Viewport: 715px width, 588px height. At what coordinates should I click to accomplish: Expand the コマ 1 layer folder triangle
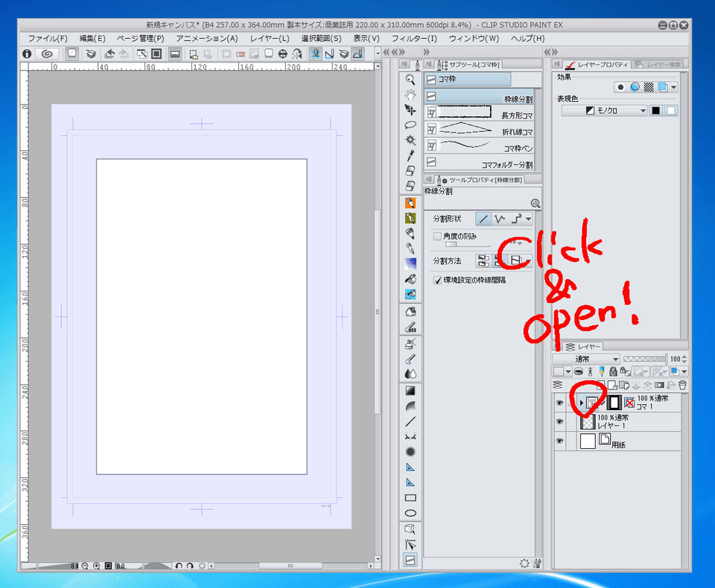point(582,402)
